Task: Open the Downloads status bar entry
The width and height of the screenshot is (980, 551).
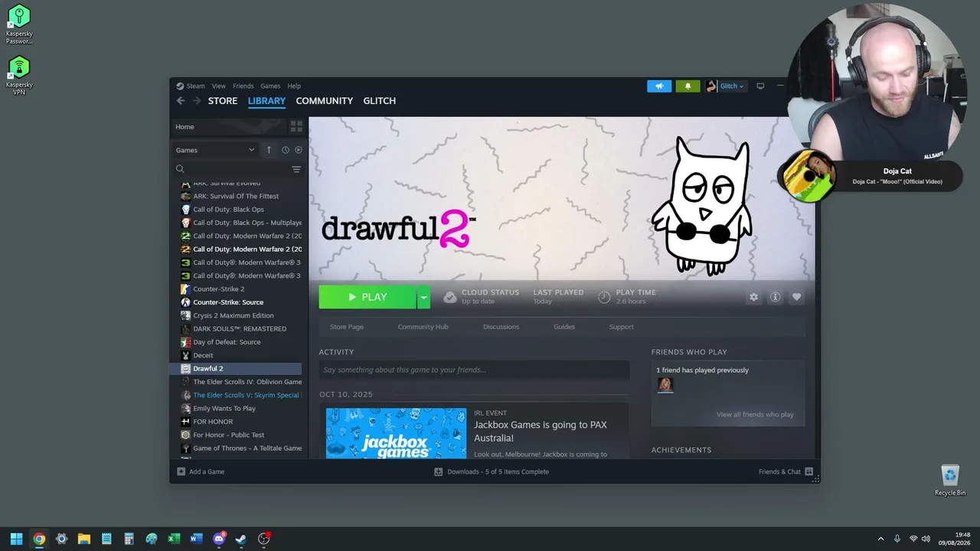Action: pos(492,471)
